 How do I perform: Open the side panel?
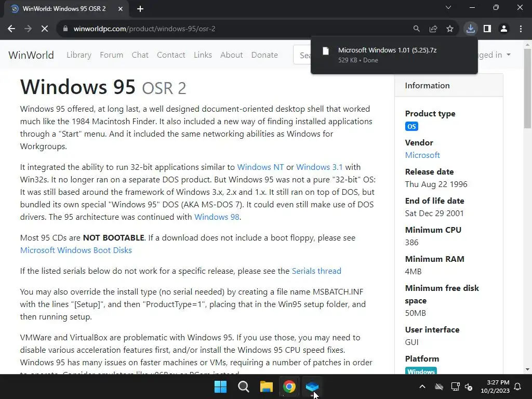[x=487, y=29]
